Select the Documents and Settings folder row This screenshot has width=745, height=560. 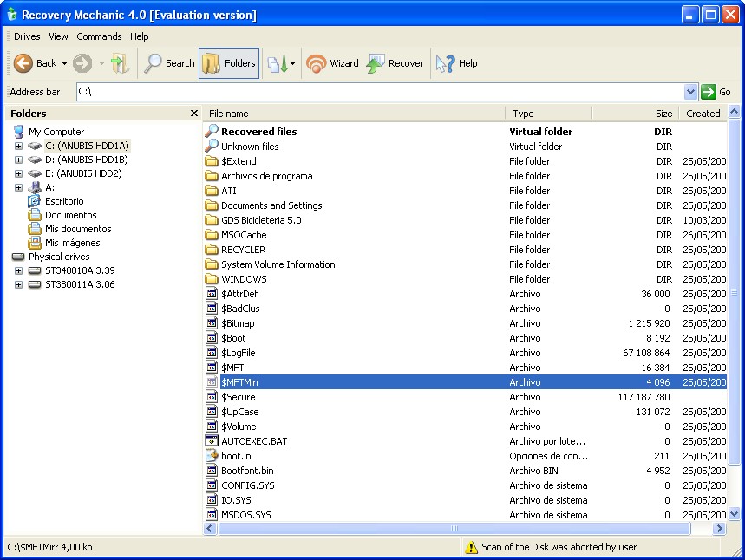pos(466,205)
